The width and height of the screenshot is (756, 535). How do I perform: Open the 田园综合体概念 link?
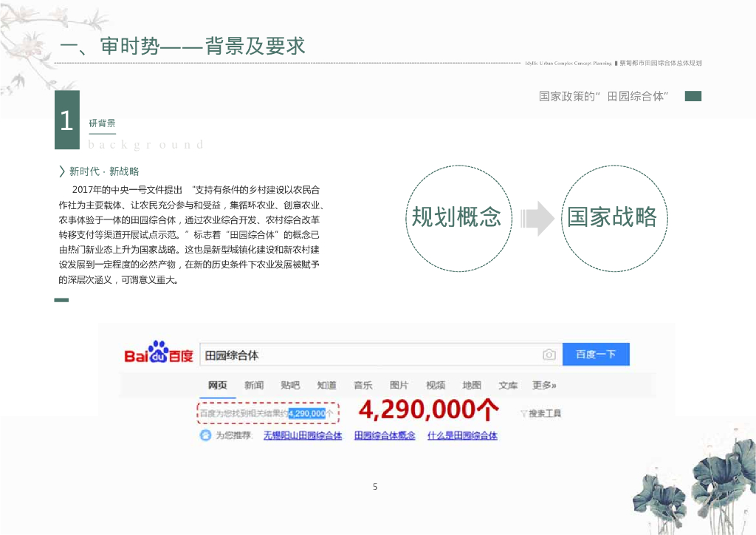pyautogui.click(x=385, y=435)
